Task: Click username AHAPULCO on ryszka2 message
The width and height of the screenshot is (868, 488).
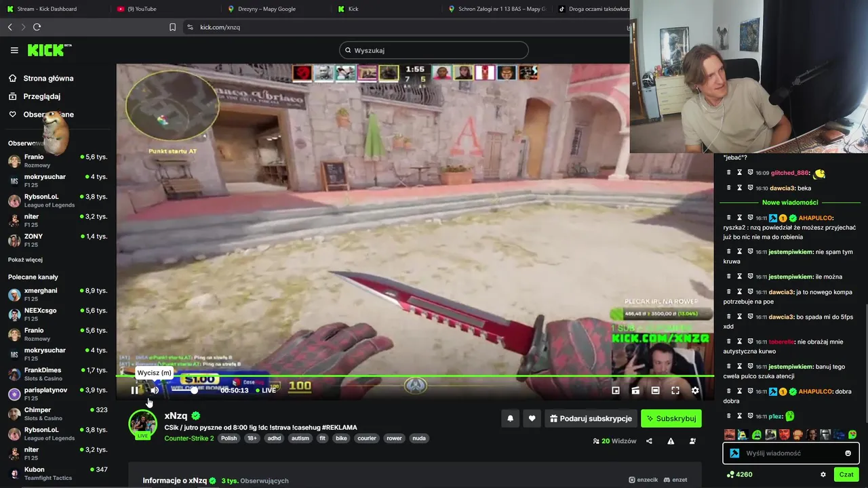Action: (x=816, y=218)
